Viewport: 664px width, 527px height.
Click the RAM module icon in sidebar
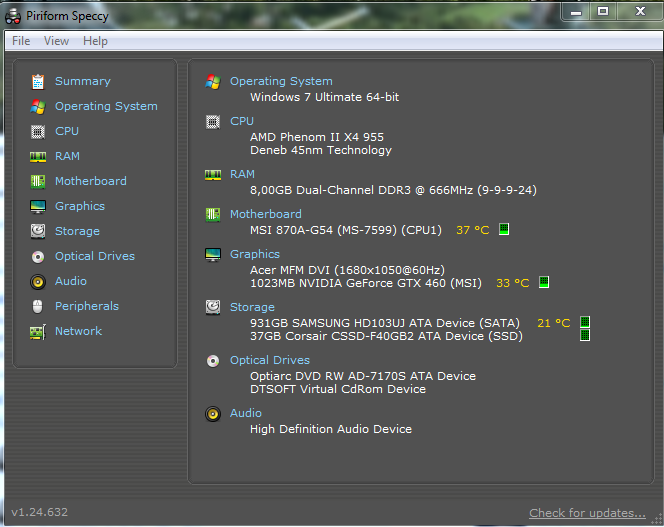pos(38,156)
